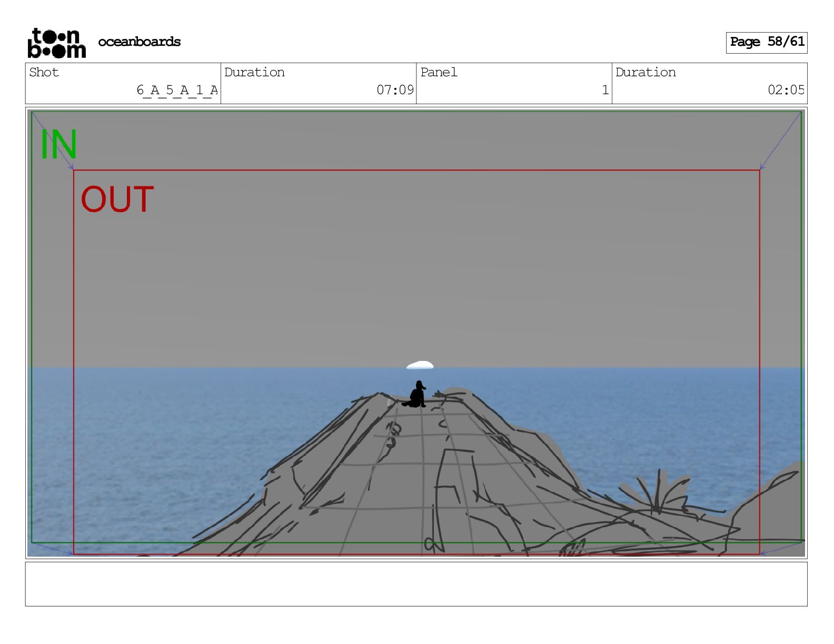The image size is (834, 644).
Task: Click the 'Page 58/61' indicator
Action: (x=767, y=42)
